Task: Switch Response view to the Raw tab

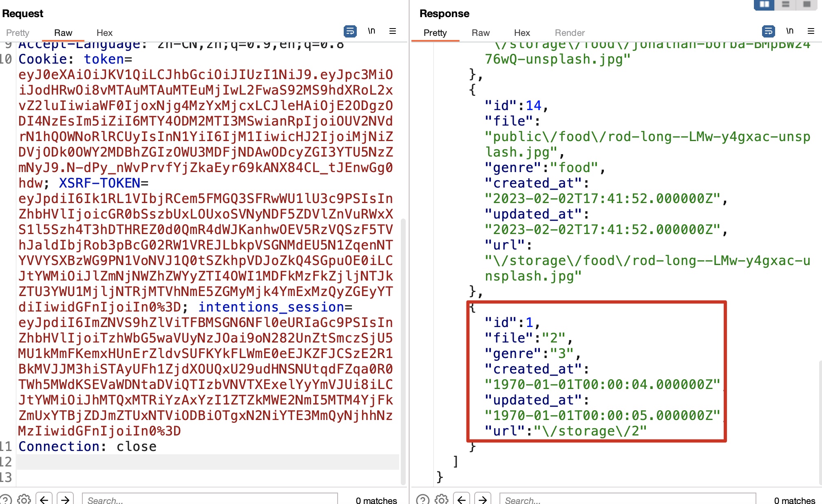Action: [x=480, y=33]
